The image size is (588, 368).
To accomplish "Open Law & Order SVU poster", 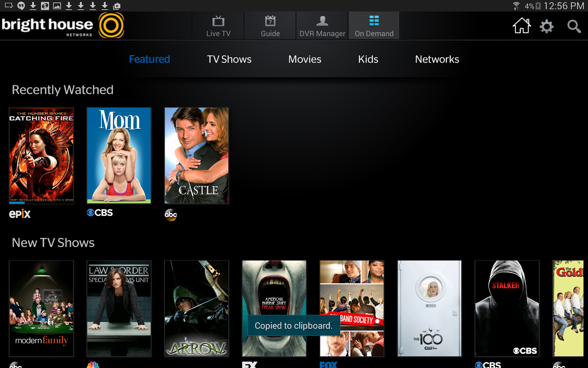I will 119,309.
